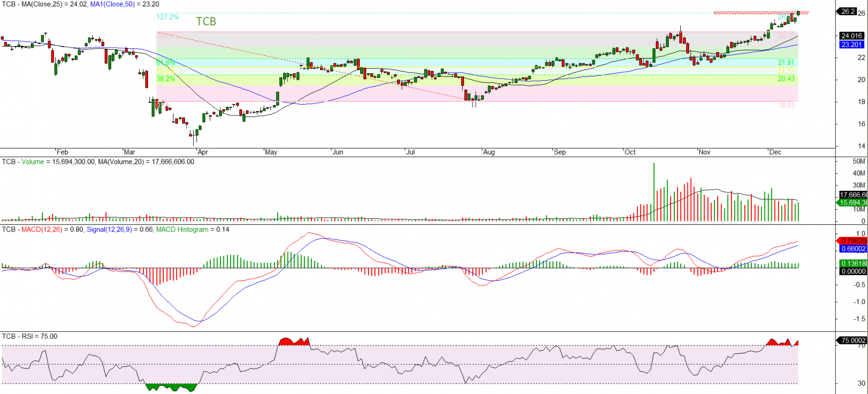Click the blue 0.66002 signal value tag
The width and height of the screenshot is (868, 394).
[853, 249]
